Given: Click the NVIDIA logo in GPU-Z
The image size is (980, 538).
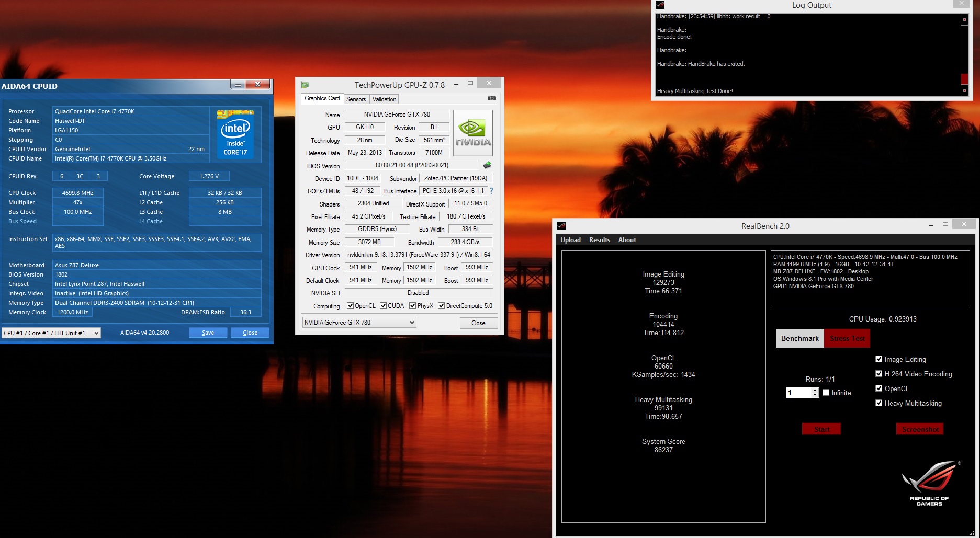Looking at the screenshot, I should [473, 133].
